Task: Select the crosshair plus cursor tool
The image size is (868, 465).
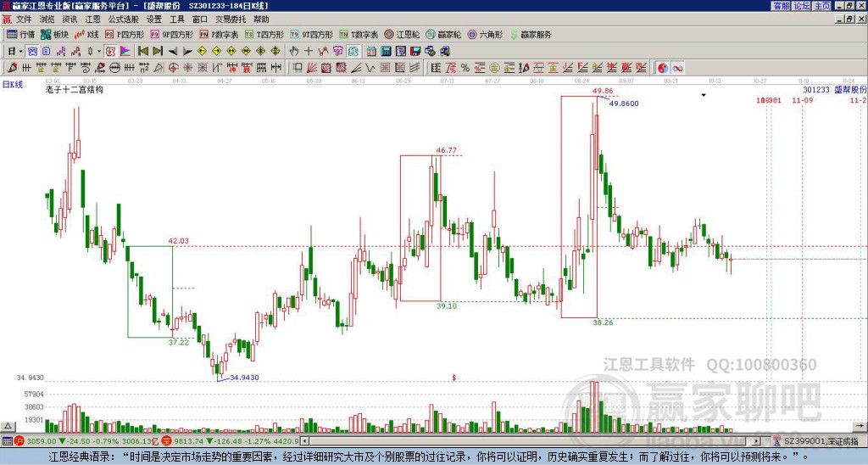Action: point(309,52)
